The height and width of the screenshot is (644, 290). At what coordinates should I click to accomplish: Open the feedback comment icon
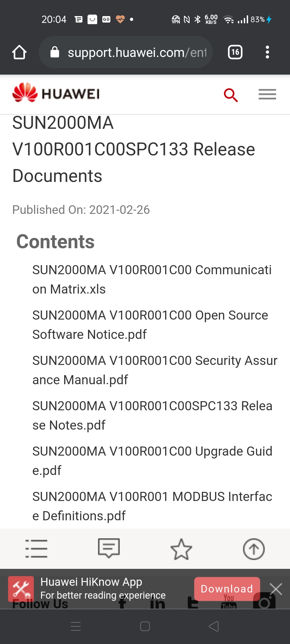109,548
